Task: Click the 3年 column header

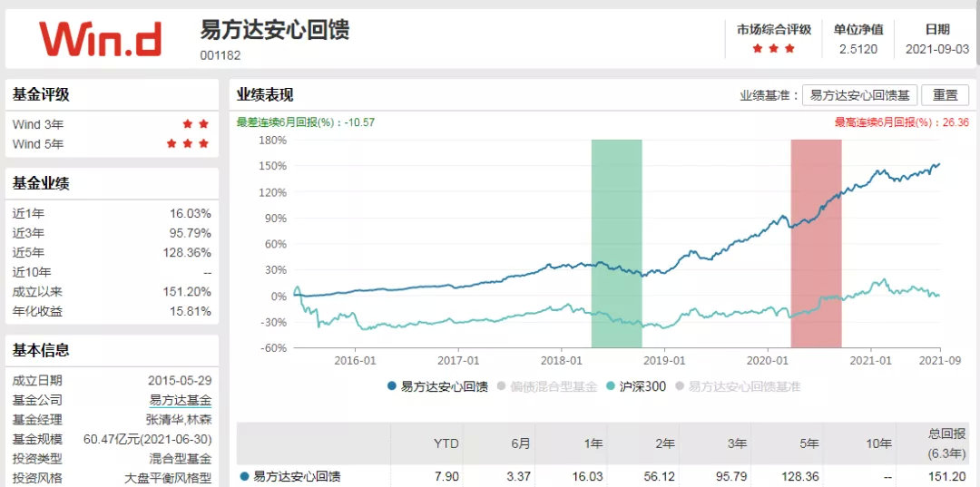Action: pos(737,443)
